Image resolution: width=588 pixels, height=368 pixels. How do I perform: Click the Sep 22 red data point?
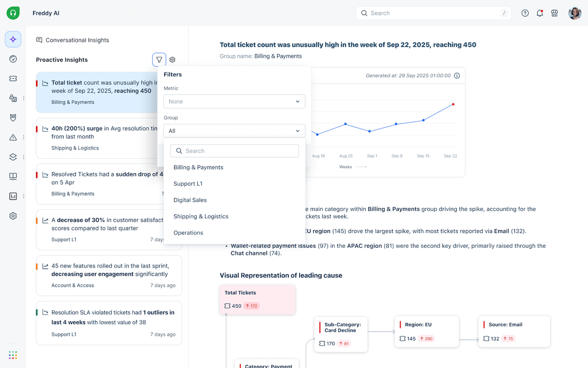pyautogui.click(x=453, y=104)
